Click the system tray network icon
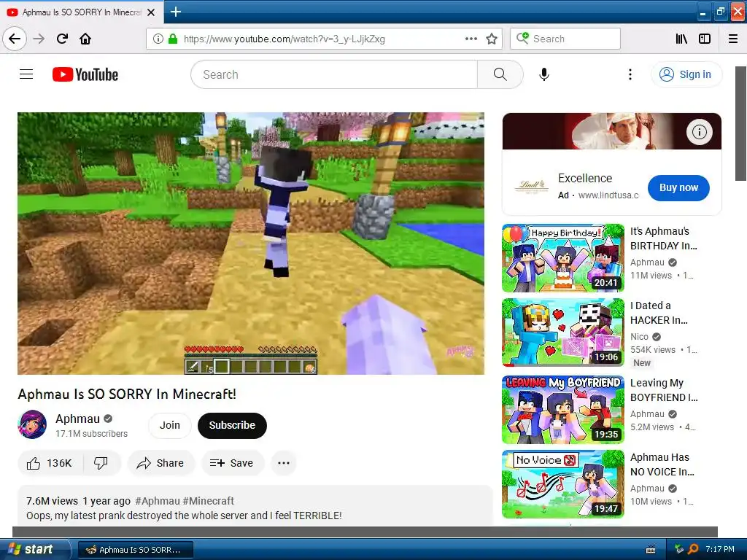The width and height of the screenshot is (747, 560). [x=679, y=549]
